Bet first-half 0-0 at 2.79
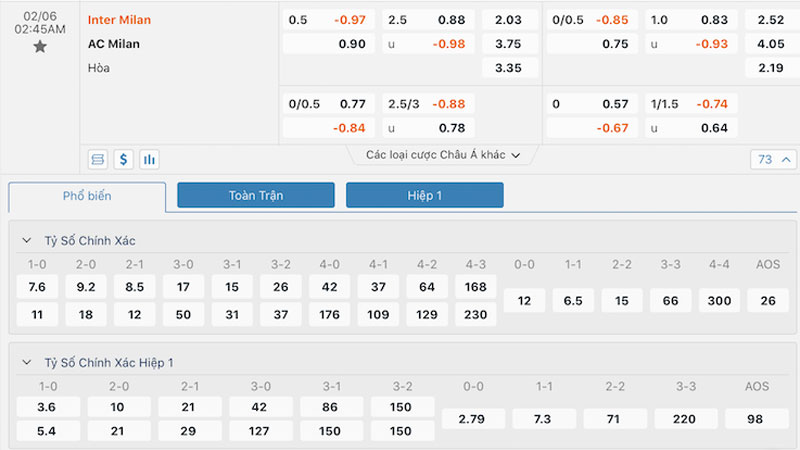The image size is (800, 450). (x=473, y=419)
